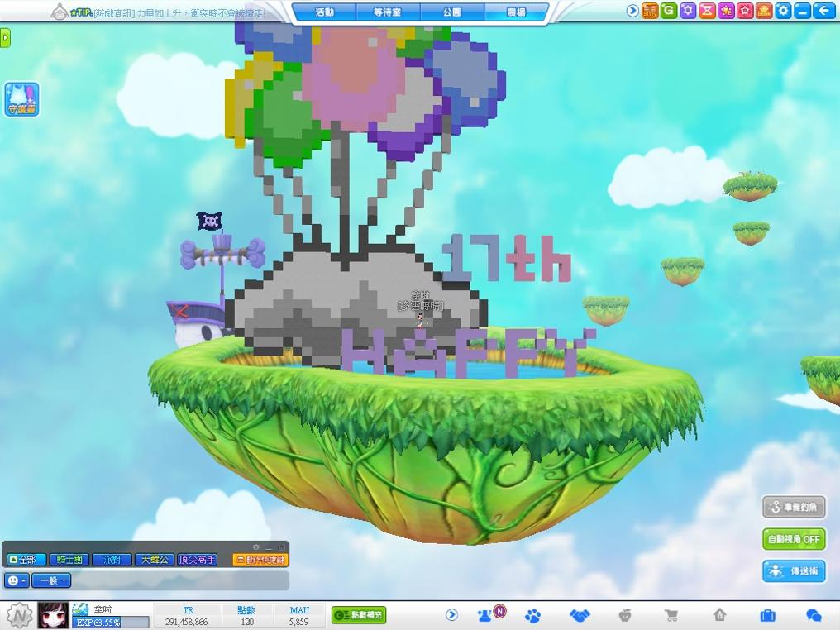840x630 pixels.
Task: Switch to the 公園 tab
Action: tap(452, 12)
